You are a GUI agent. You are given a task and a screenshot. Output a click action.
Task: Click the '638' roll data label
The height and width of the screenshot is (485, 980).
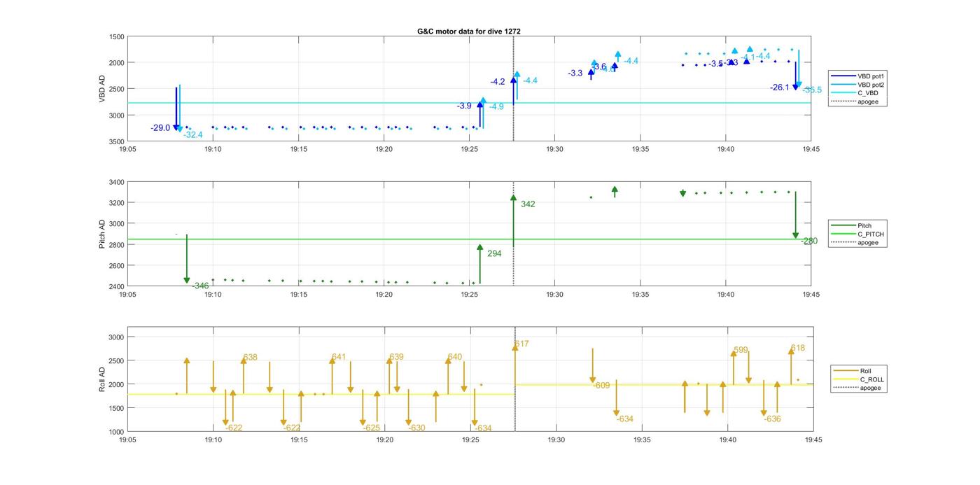tap(250, 358)
